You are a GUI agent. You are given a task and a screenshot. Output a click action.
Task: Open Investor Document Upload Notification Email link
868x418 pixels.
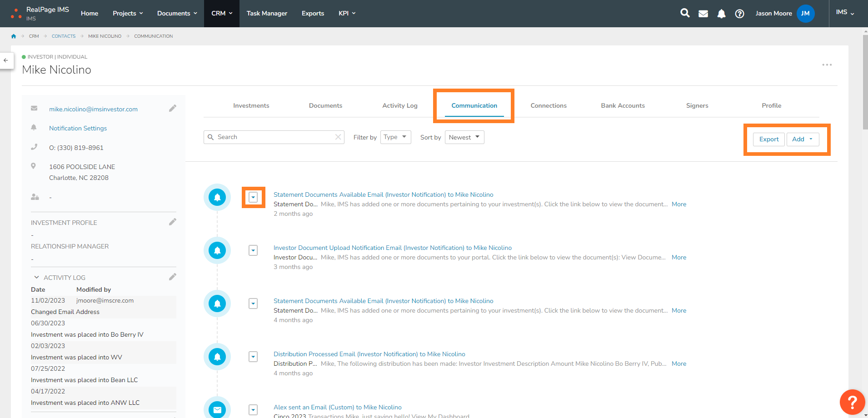(393, 248)
